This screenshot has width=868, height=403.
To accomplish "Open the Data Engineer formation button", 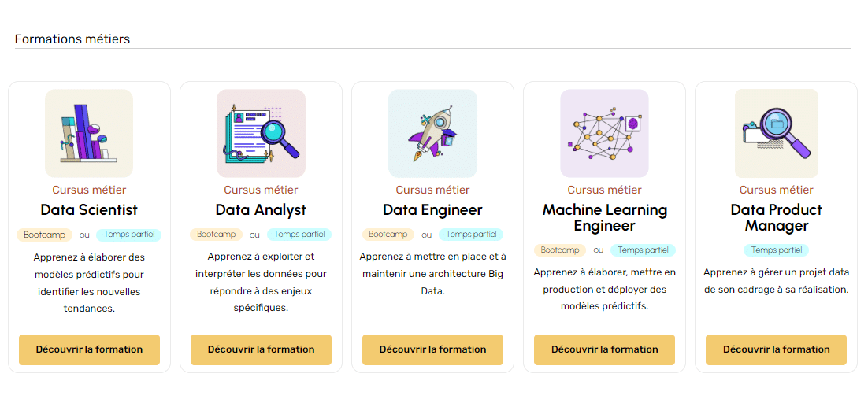I will point(432,349).
